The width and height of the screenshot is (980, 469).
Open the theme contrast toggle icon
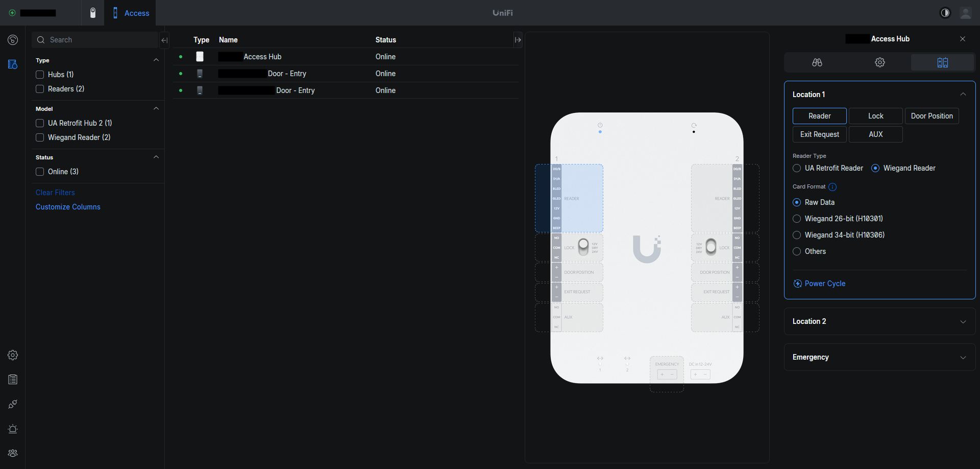point(945,13)
